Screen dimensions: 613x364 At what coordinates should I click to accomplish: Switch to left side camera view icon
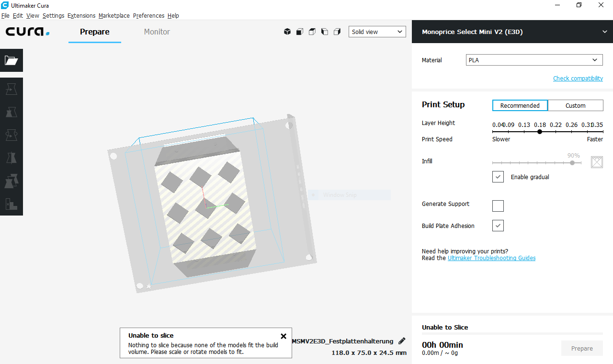325,32
